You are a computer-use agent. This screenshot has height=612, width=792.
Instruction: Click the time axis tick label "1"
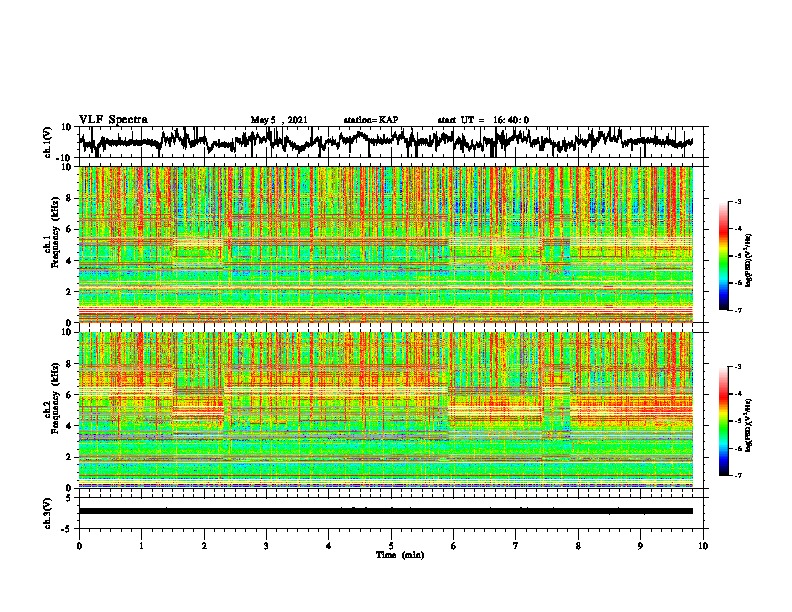coord(141,546)
